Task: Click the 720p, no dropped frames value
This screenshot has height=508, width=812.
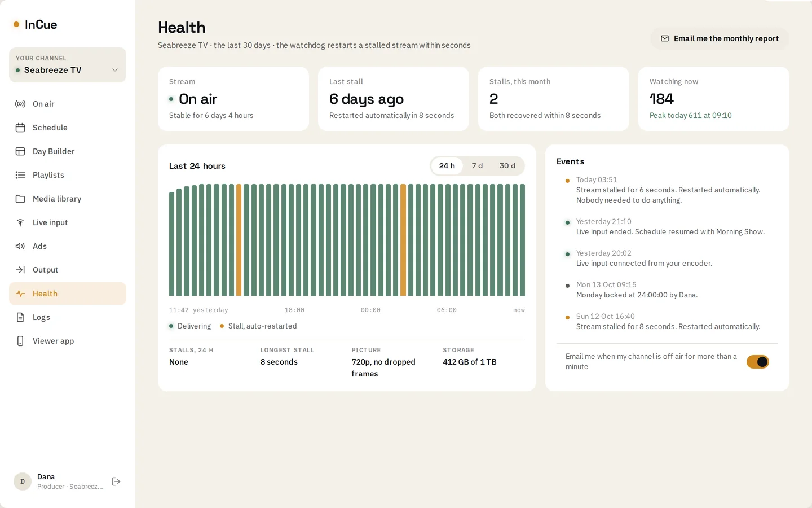Action: [x=383, y=368]
